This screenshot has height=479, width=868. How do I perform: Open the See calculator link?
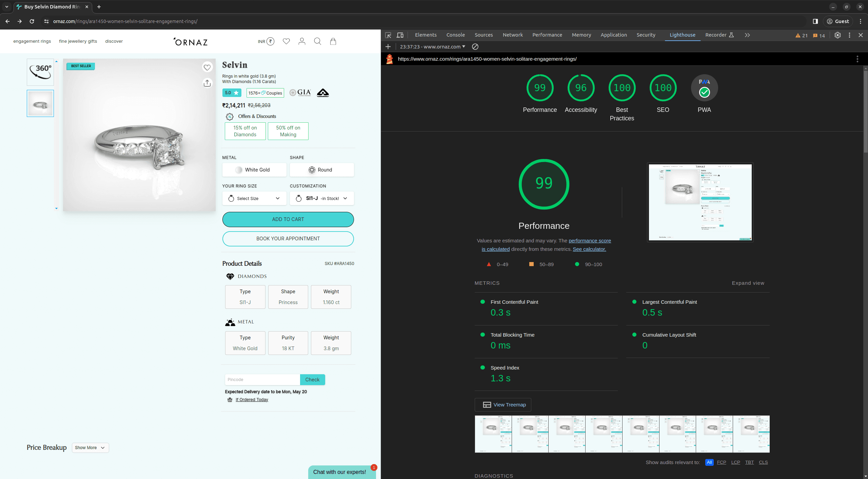589,249
